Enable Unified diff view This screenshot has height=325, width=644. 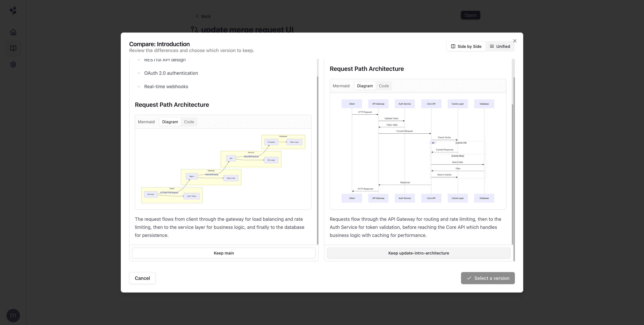pyautogui.click(x=500, y=46)
